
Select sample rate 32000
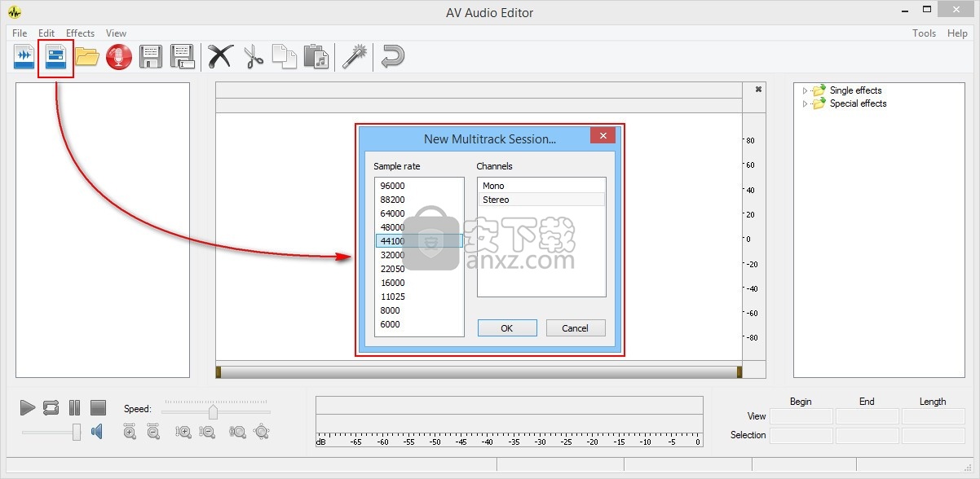tap(419, 255)
